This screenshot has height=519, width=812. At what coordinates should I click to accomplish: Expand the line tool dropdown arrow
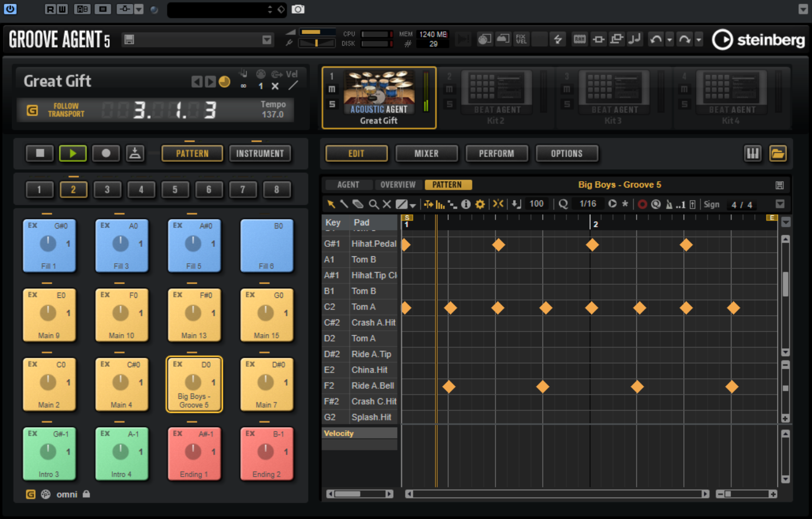pyautogui.click(x=413, y=205)
